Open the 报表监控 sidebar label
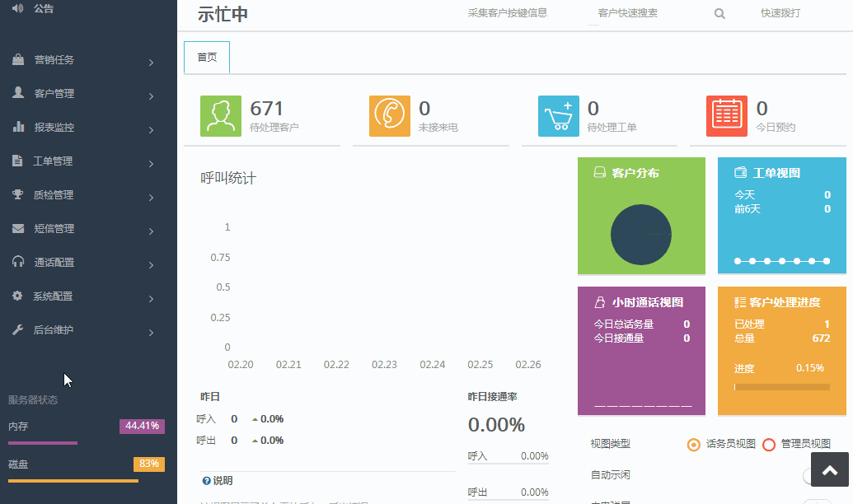 click(x=54, y=127)
